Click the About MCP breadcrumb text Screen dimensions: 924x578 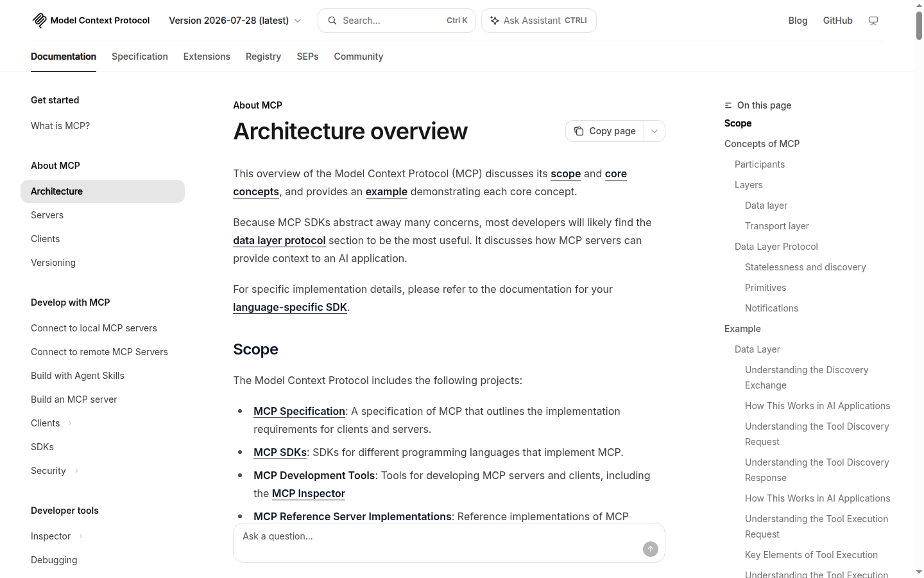(258, 105)
